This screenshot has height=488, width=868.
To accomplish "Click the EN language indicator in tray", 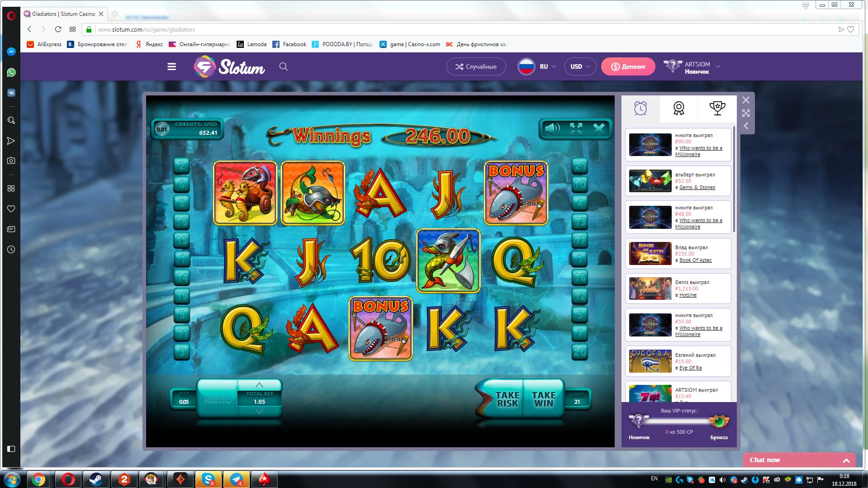I will click(x=654, y=479).
